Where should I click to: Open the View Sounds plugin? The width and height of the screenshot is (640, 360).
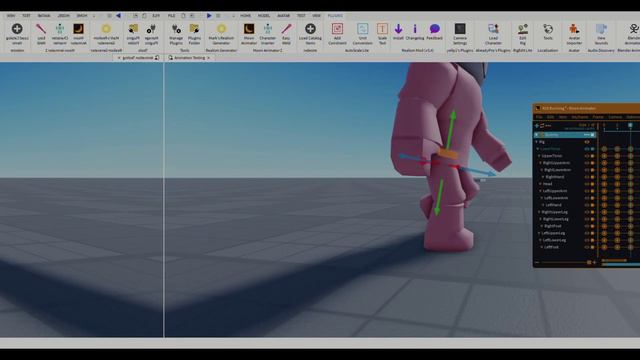click(601, 33)
